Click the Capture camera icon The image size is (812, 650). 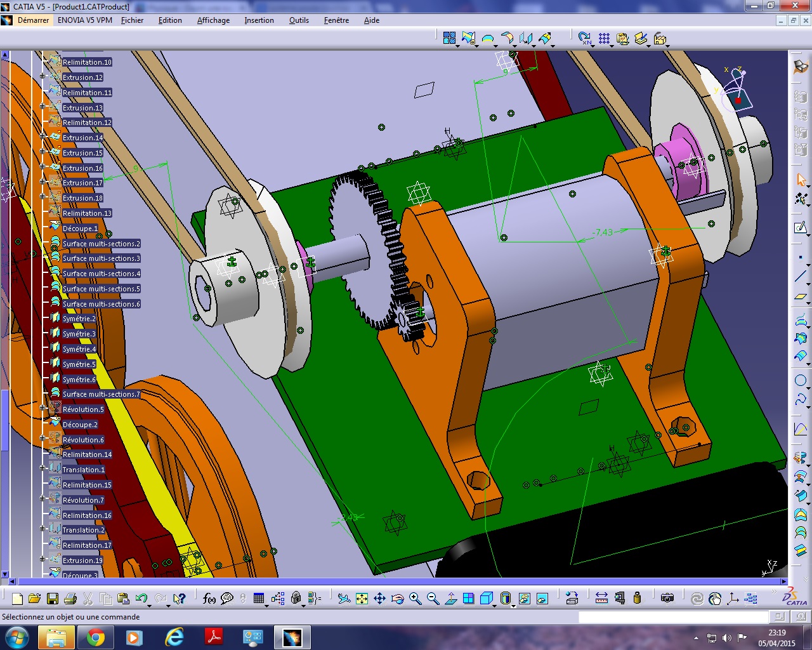click(667, 599)
